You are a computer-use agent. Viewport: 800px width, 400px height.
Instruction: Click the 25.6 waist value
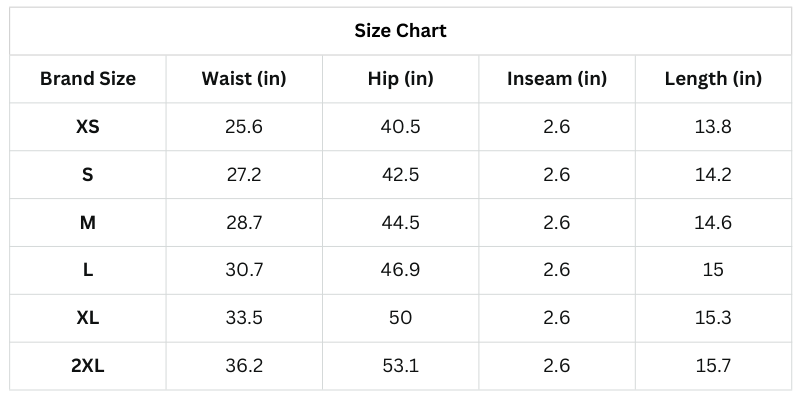pos(244,127)
